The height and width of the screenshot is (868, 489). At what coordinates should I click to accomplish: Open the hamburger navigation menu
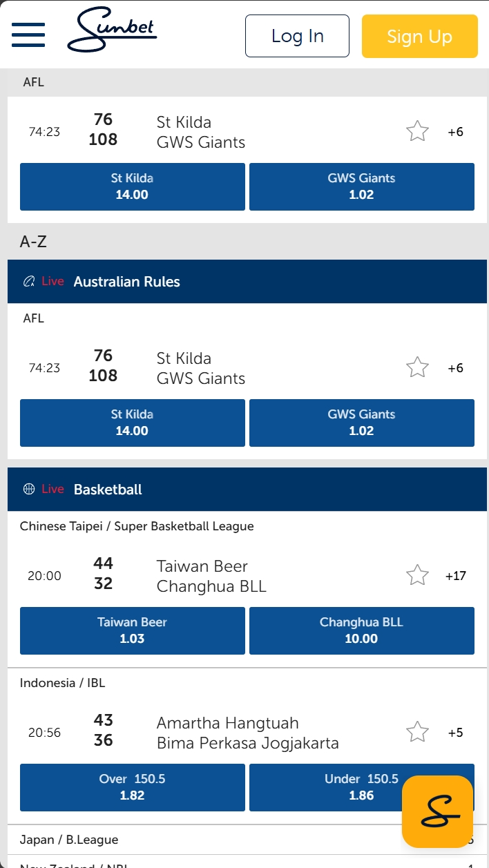28,35
